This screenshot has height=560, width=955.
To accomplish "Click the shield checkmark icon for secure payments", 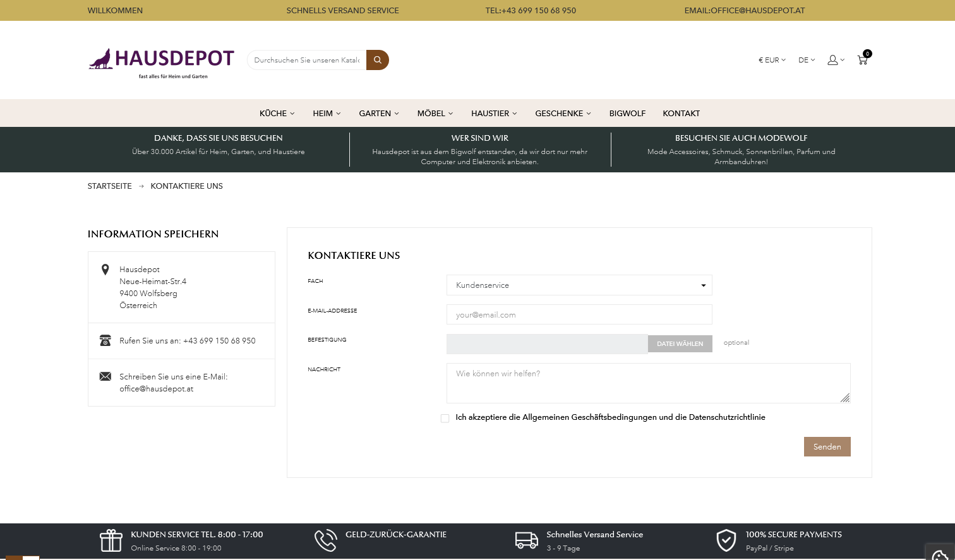I will point(726,540).
